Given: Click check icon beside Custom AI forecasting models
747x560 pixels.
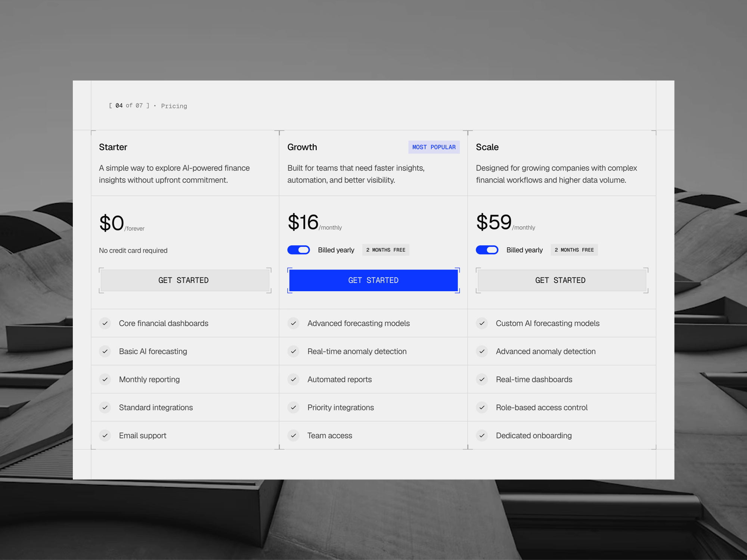Looking at the screenshot, I should point(482,323).
